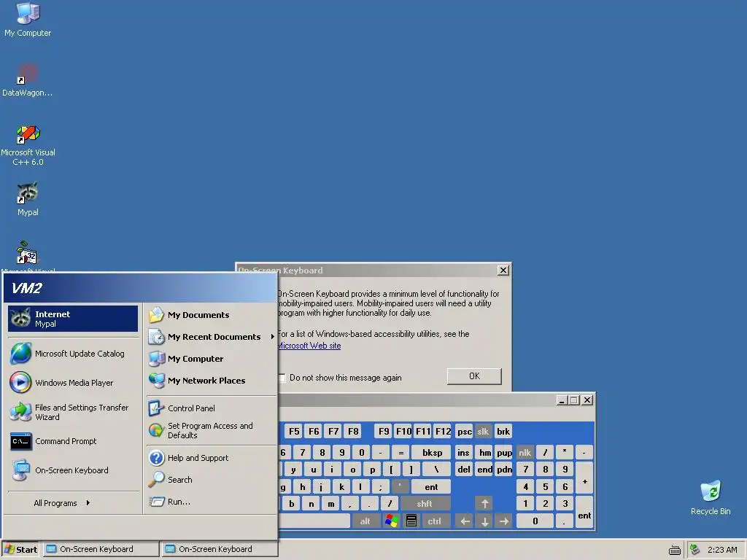The image size is (747, 560).
Task: Minimize the on-screen keyboard window
Action: [562, 400]
